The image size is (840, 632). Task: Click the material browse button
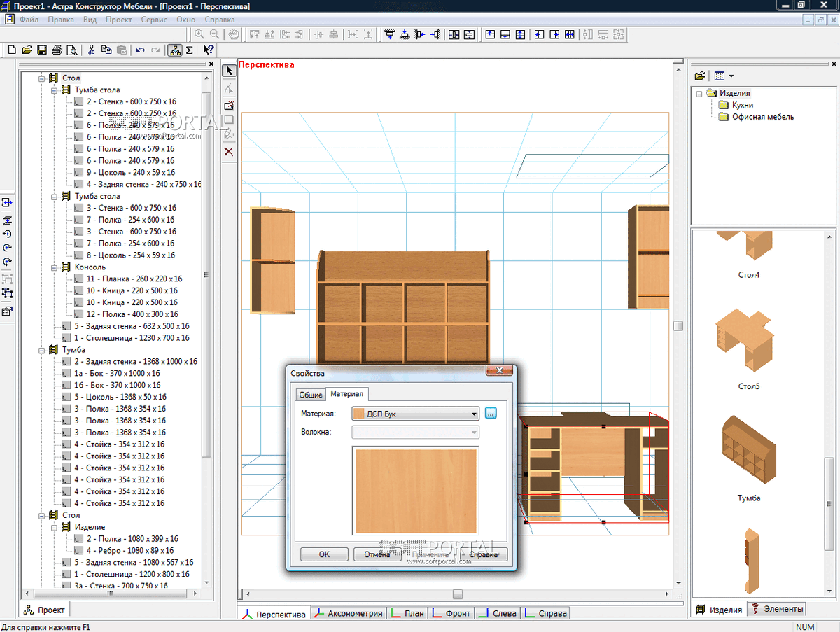[491, 414]
